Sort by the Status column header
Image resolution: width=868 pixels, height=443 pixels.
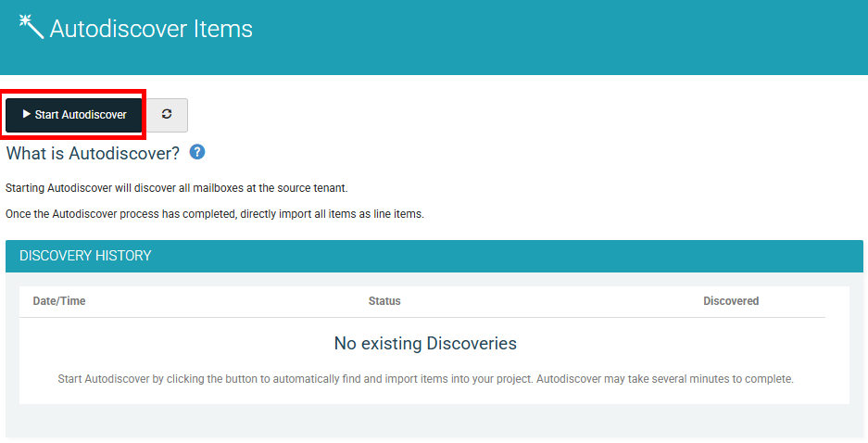(384, 301)
